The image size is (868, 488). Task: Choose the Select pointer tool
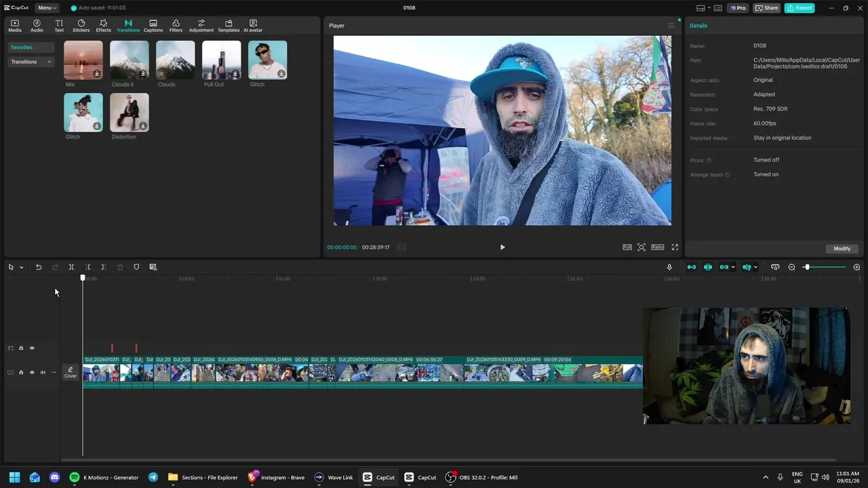11,267
